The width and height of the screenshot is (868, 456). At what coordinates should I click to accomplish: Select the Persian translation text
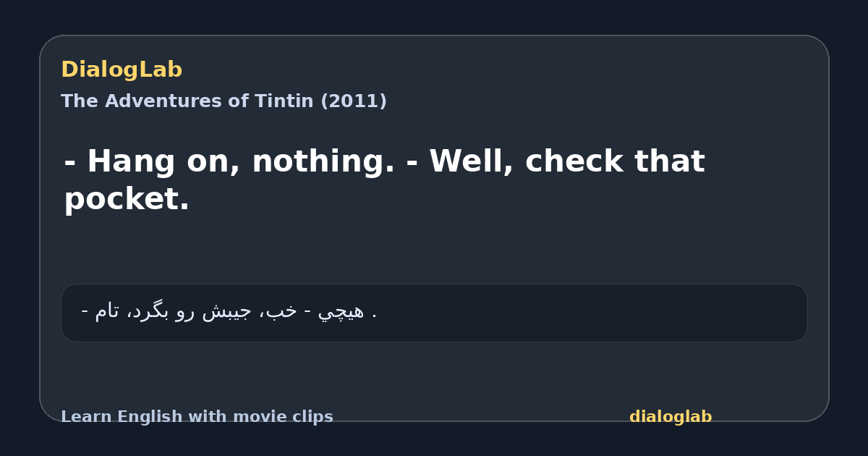pyautogui.click(x=229, y=312)
